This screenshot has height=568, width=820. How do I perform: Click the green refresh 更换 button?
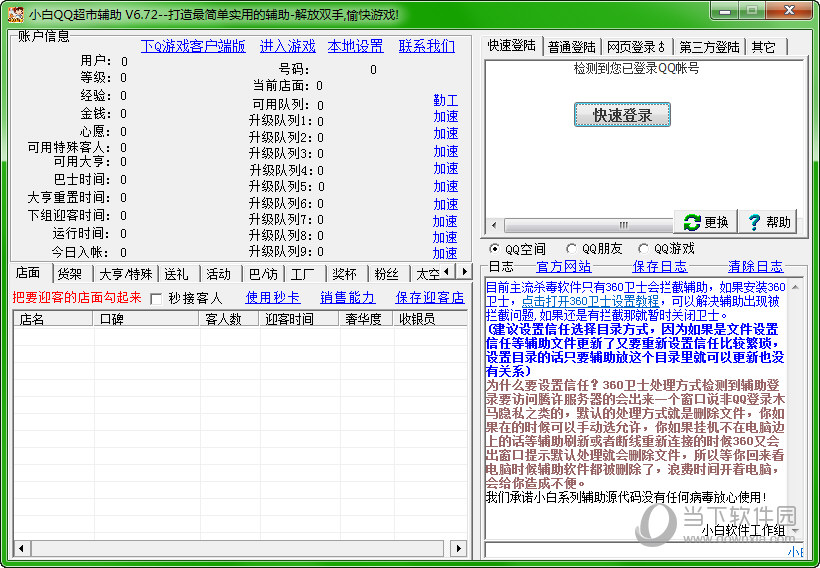tap(705, 222)
